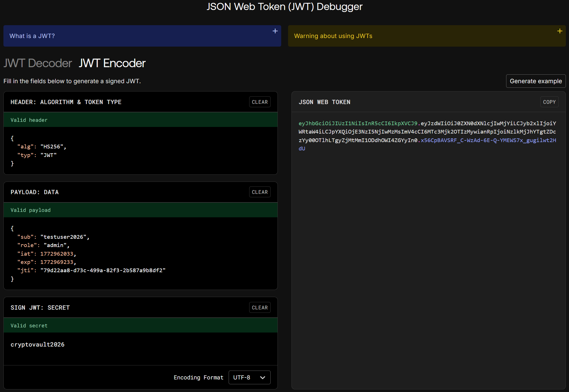Expand the JWT warning plus icon

[560, 31]
